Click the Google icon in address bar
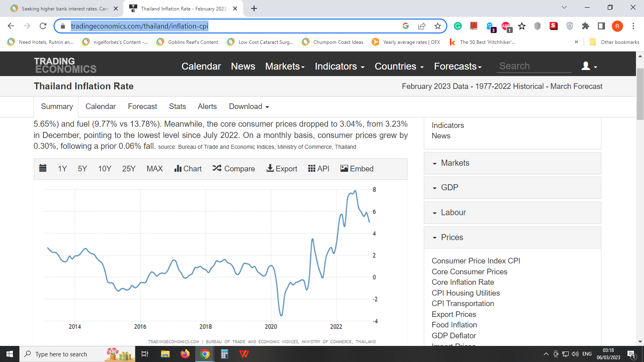The height and width of the screenshot is (362, 644). click(x=406, y=26)
